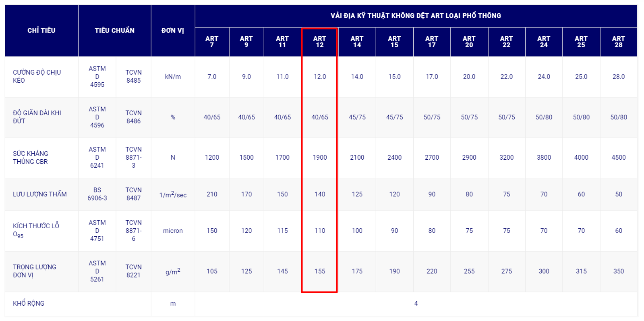Click the ART 12 column header
The image size is (644, 321).
point(319,42)
